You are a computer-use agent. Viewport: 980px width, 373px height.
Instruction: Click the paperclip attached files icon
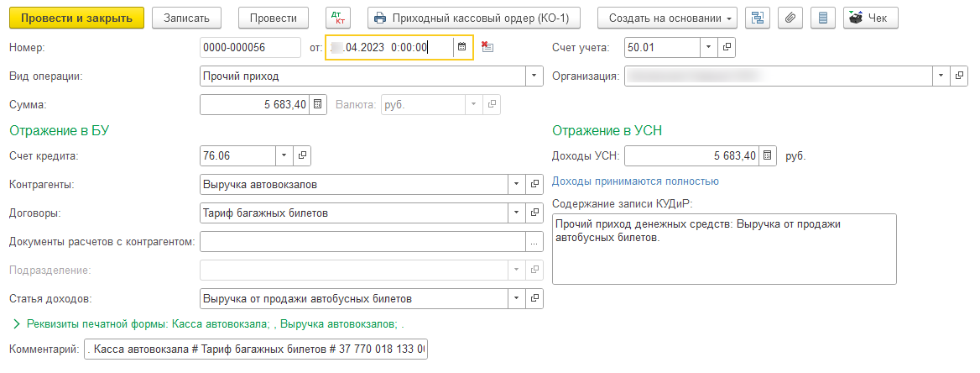click(790, 18)
